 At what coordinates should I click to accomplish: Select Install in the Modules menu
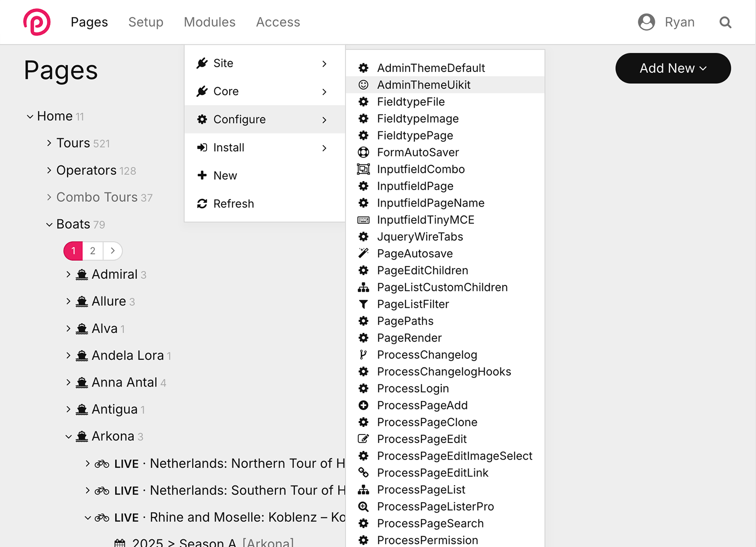click(229, 148)
